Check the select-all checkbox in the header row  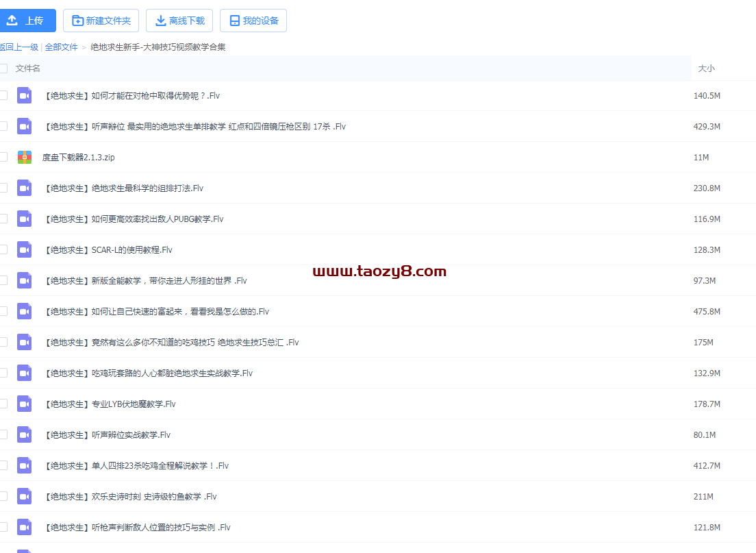point(3,69)
